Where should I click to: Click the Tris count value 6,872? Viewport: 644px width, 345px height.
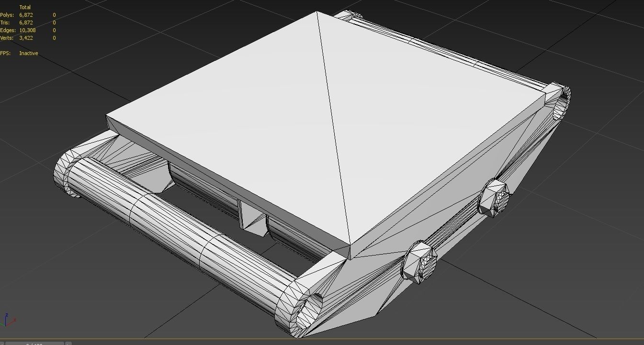coord(26,22)
